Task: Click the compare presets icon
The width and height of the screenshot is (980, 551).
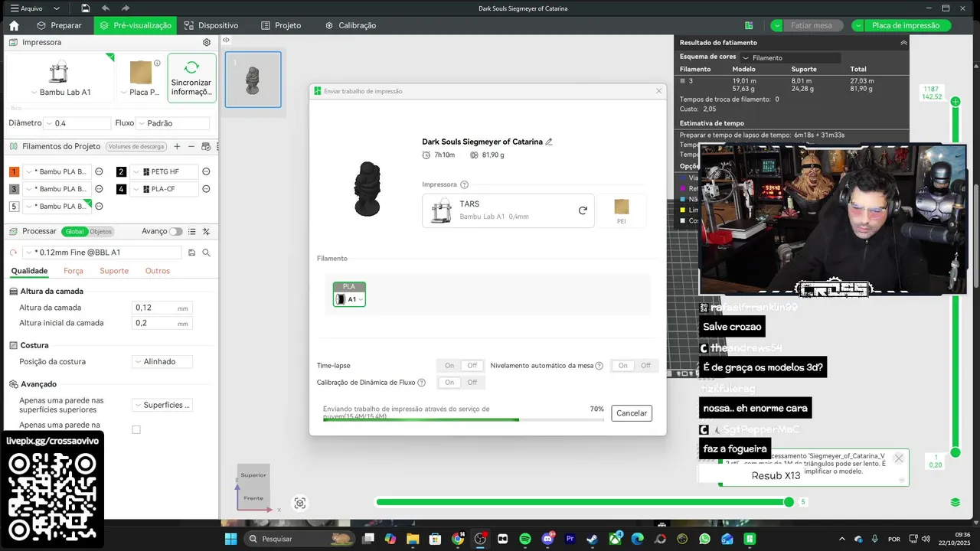Action: [x=206, y=231]
